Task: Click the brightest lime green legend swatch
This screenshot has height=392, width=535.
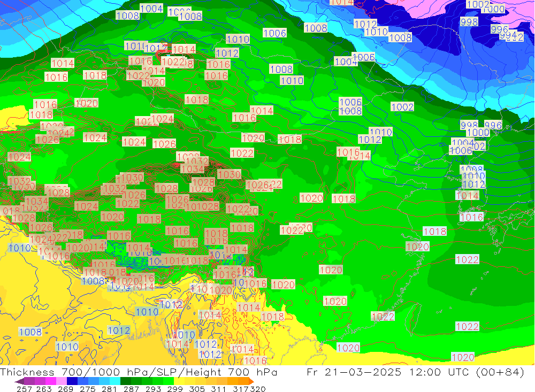Action: (169, 381)
